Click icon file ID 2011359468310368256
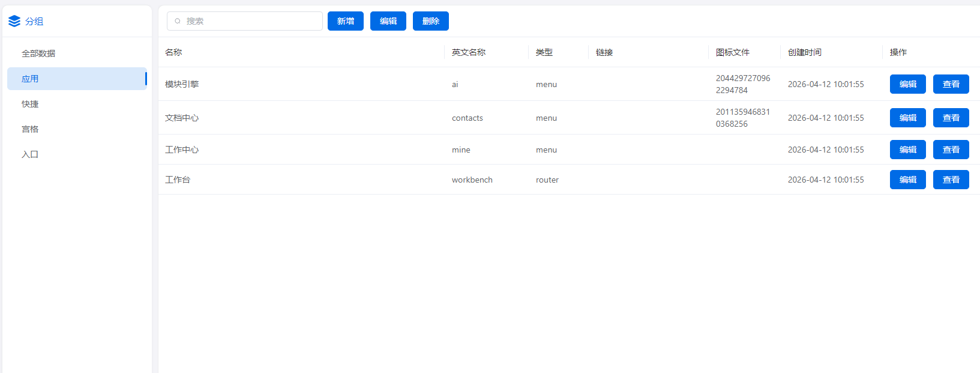 (743, 118)
